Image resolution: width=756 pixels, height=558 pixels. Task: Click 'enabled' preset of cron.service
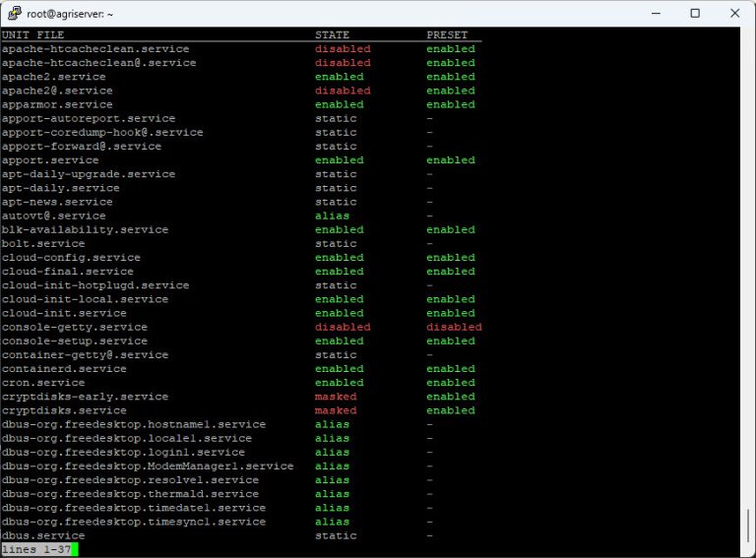click(451, 383)
